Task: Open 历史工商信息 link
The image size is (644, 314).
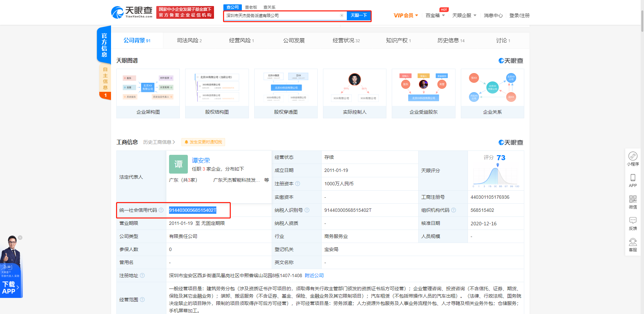Action: (x=159, y=142)
